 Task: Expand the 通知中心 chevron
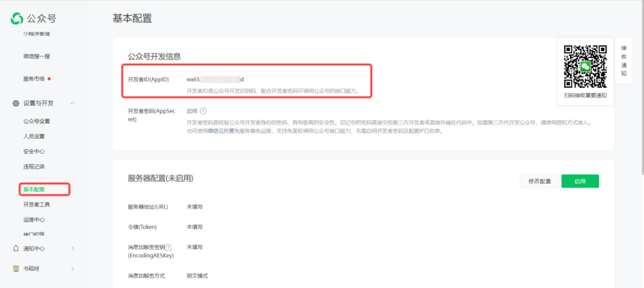pos(73,248)
